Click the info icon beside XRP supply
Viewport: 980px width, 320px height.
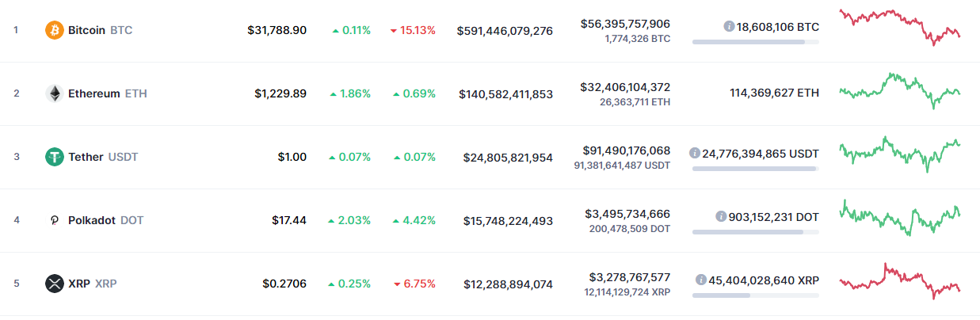point(701,280)
